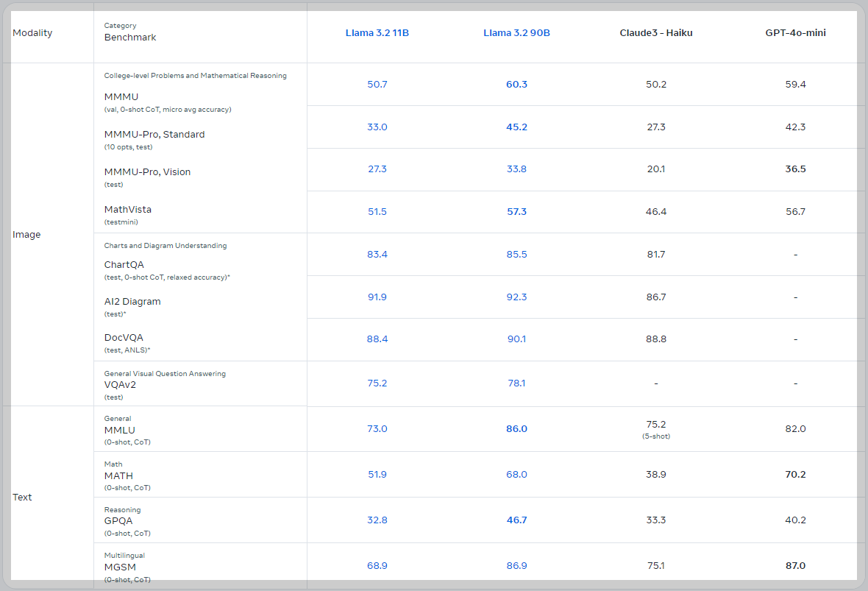Click the 68.9 MGSM value
The height and width of the screenshot is (591, 868).
(377, 565)
